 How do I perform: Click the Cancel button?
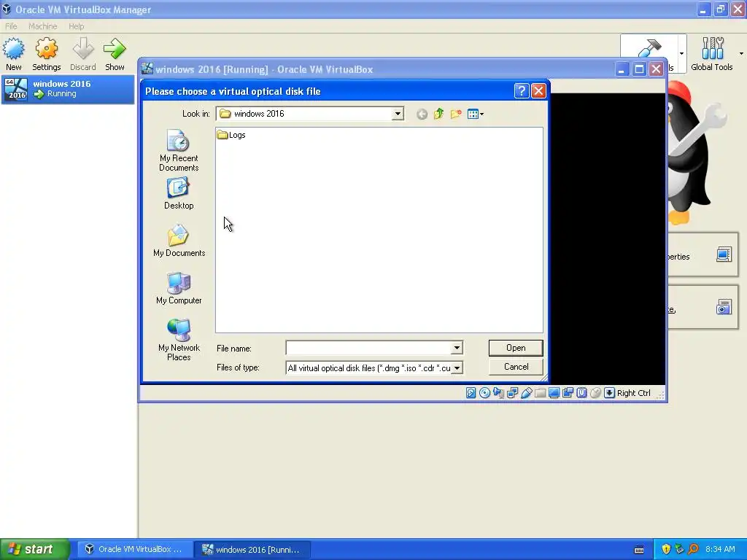[x=516, y=367]
